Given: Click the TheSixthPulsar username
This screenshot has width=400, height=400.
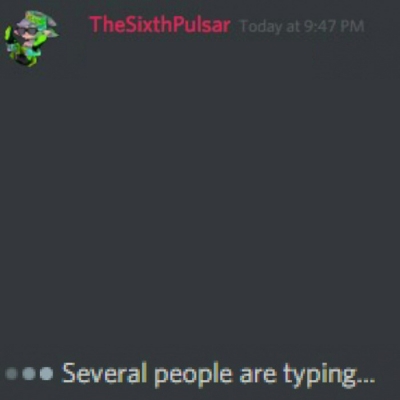Looking at the screenshot, I should 160,25.
